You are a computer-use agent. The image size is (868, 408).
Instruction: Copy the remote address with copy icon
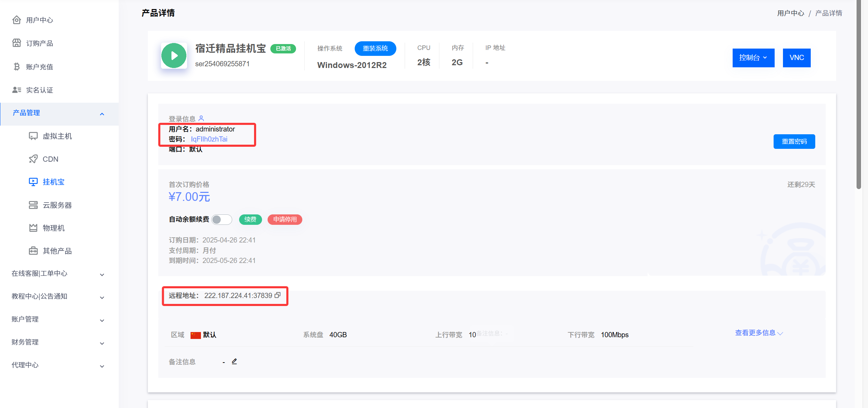point(278,295)
